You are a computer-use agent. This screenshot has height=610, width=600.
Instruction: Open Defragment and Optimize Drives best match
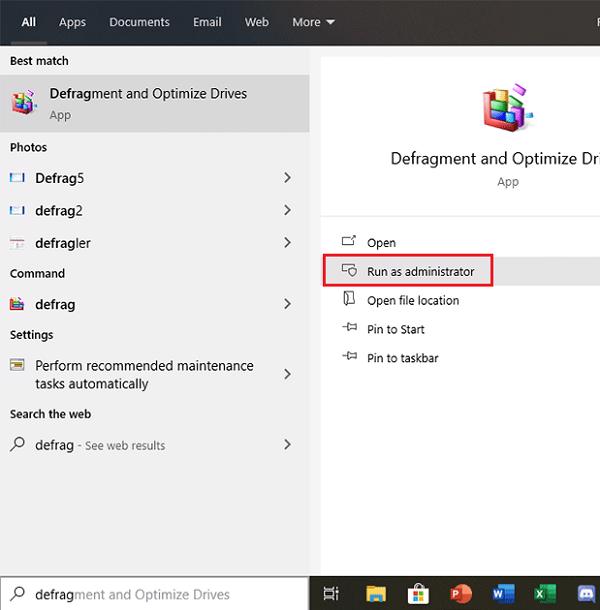coord(154,103)
